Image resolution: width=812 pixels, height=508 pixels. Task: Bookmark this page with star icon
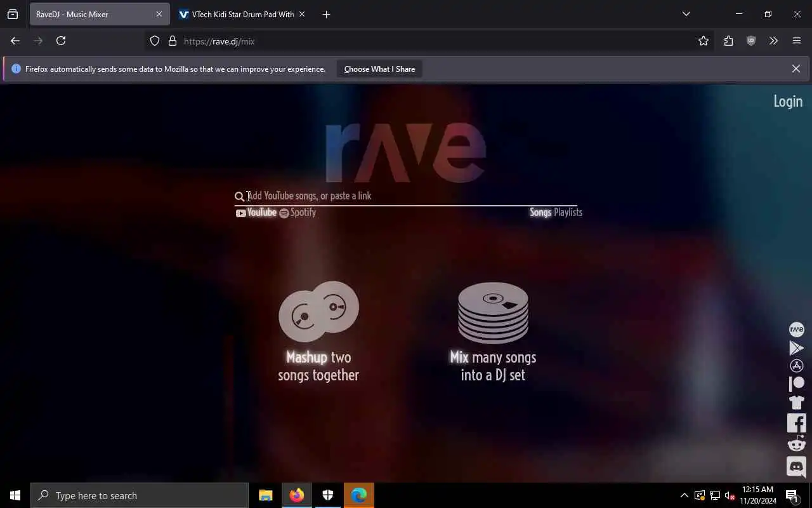(x=704, y=41)
